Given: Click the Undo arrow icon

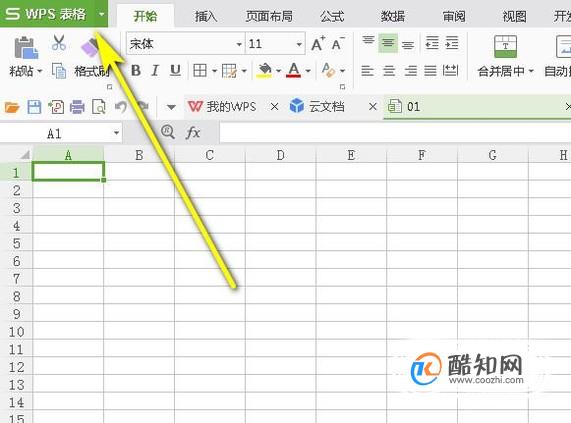Looking at the screenshot, I should pos(121,107).
